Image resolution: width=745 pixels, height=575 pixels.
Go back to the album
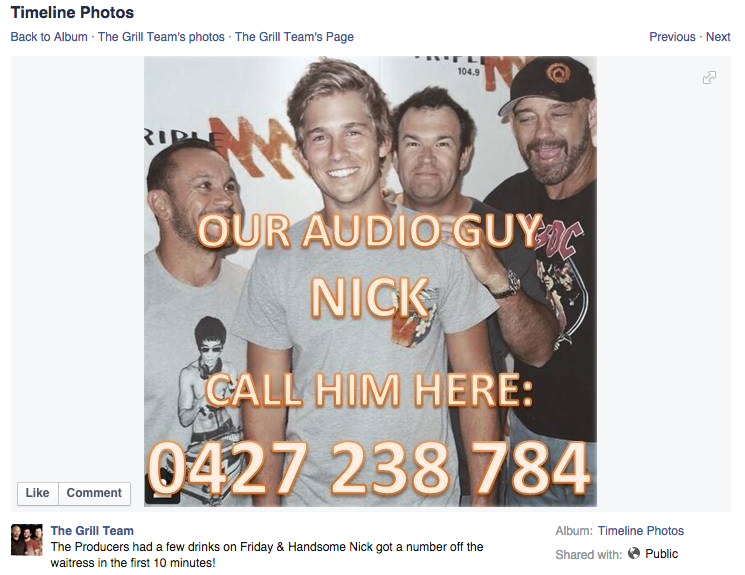[49, 37]
